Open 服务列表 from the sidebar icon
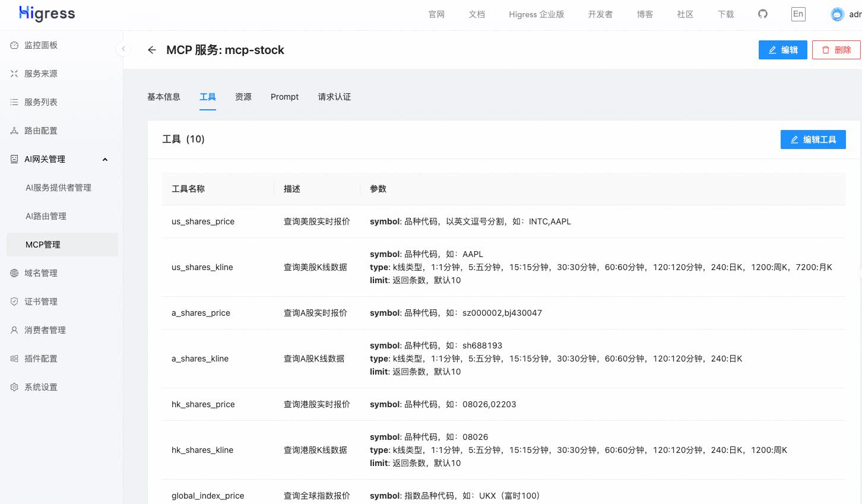The width and height of the screenshot is (862, 504). pos(13,102)
